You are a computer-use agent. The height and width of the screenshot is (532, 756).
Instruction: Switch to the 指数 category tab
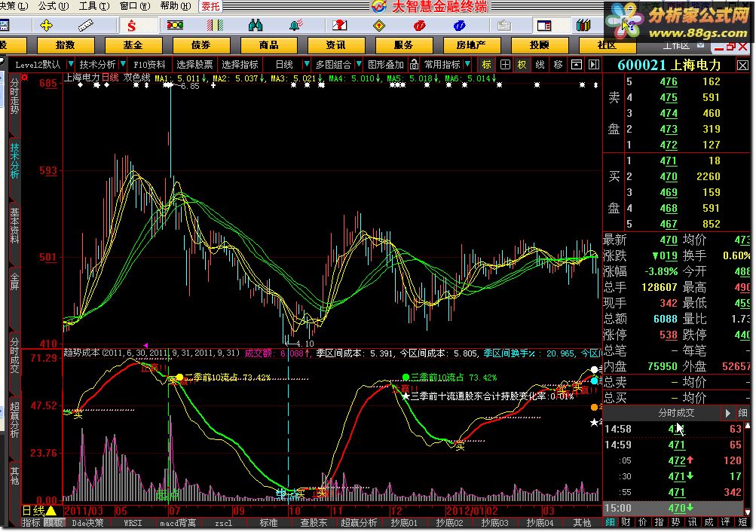click(65, 45)
